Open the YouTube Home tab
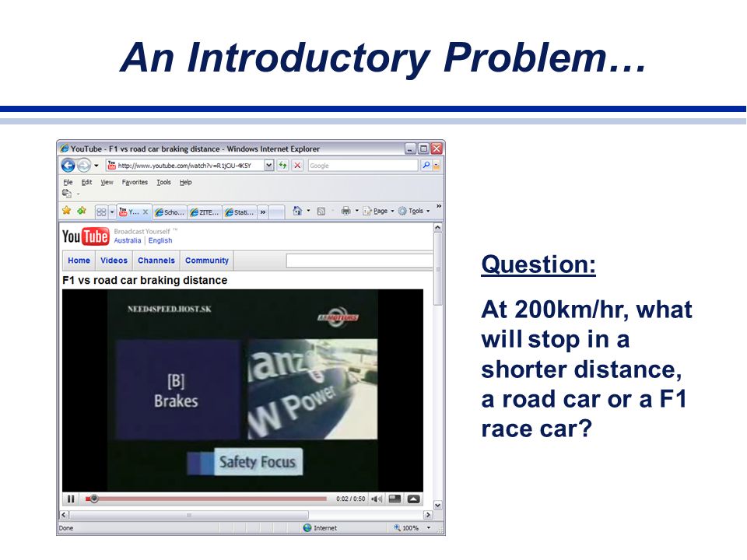Screen dimensions: 747x560 tap(79, 261)
